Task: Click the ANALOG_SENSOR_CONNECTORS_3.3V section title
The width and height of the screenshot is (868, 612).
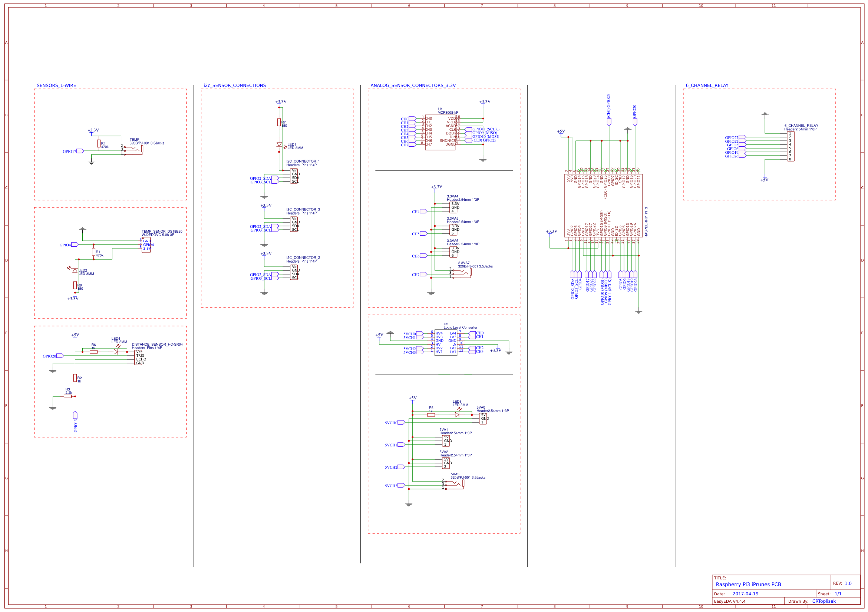Action: (413, 85)
